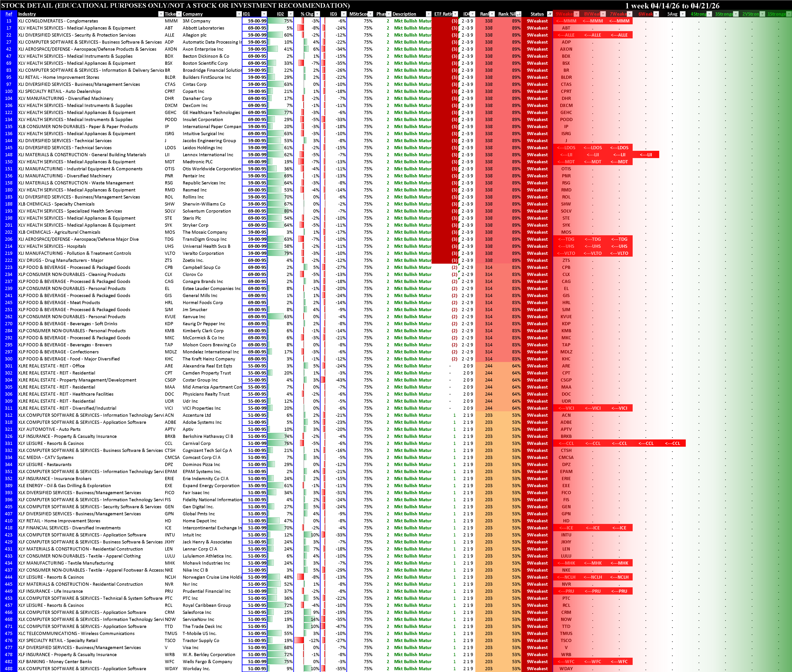Open the % Chg filter dropdown
792x672 pixels.
tap(317, 14)
